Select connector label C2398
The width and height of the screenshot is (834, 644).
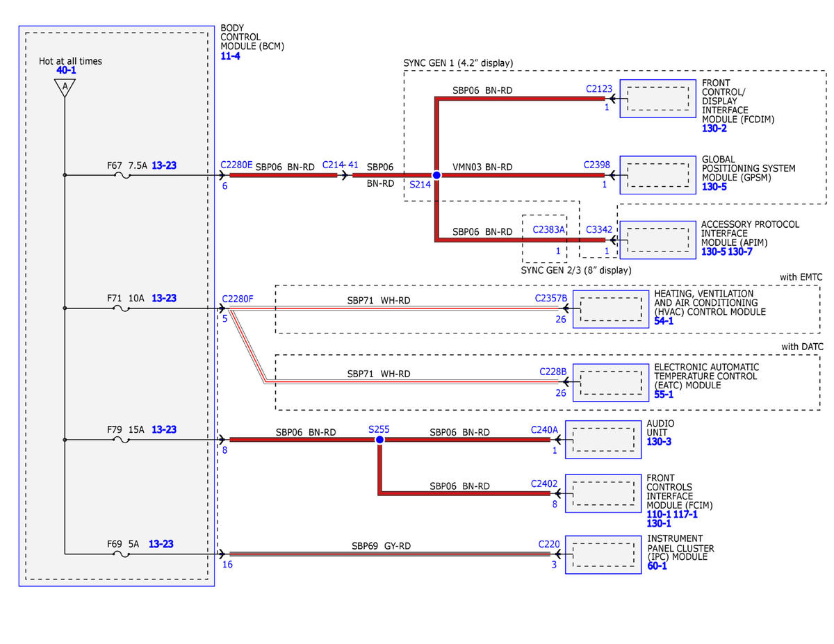point(598,165)
